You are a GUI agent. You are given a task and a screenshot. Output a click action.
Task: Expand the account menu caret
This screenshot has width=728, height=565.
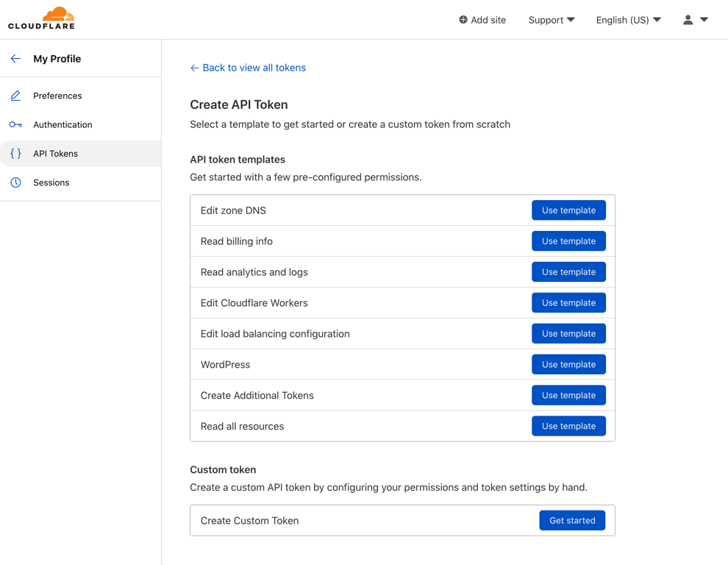tap(704, 20)
